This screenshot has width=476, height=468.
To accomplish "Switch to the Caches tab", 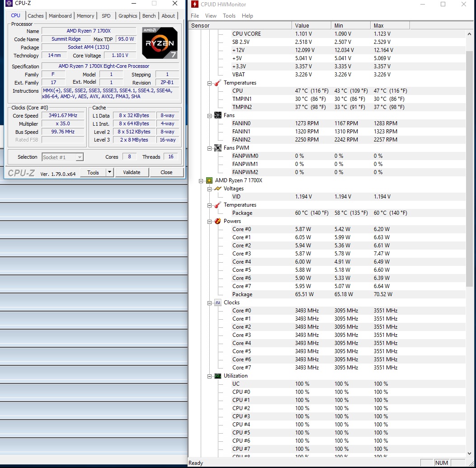I will pos(36,16).
